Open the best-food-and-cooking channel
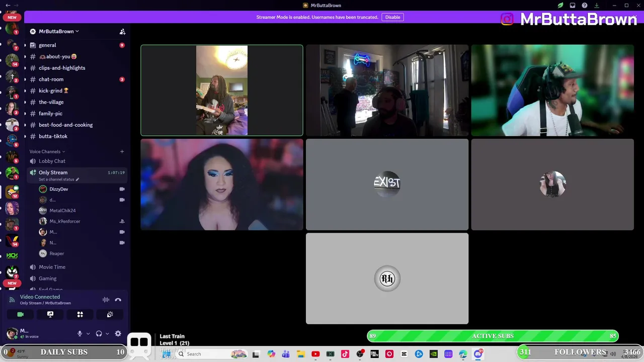This screenshot has width=644, height=362. tap(75, 125)
